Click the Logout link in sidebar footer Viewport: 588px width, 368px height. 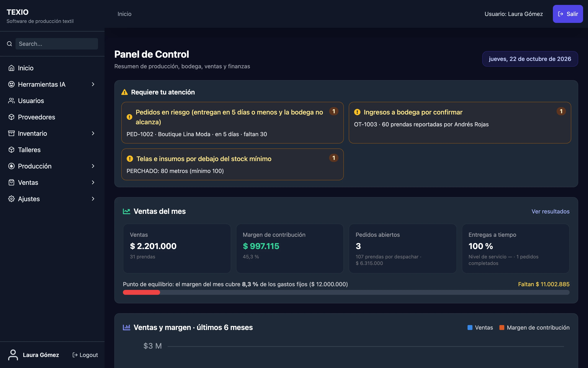(x=85, y=355)
